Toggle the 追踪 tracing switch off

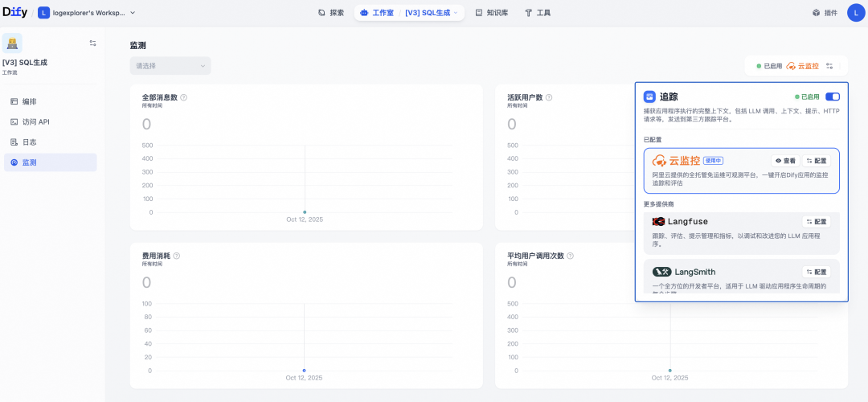tap(832, 96)
